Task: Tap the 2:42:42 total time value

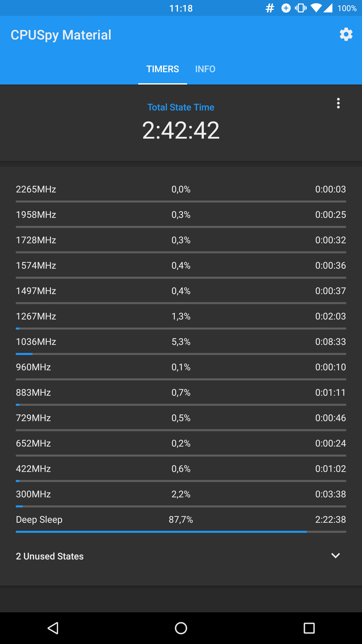Action: tap(181, 130)
